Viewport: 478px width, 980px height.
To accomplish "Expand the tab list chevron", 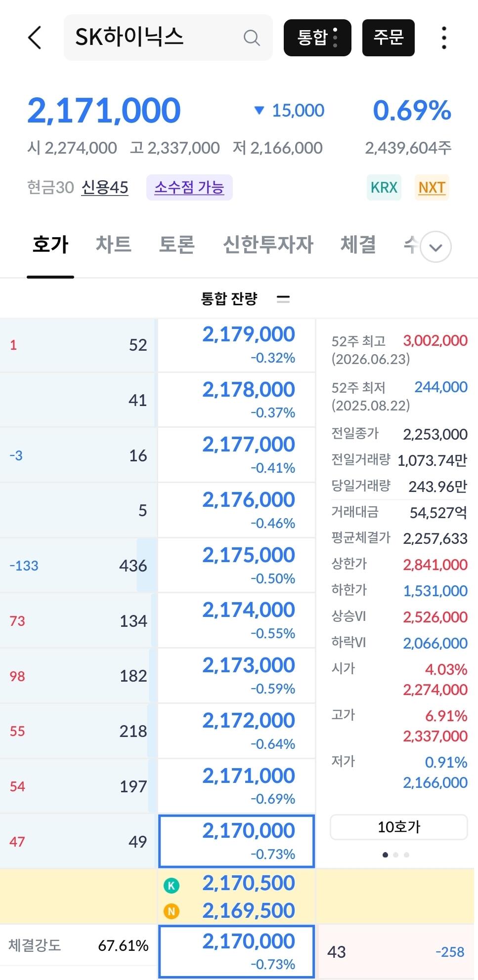I will (435, 246).
